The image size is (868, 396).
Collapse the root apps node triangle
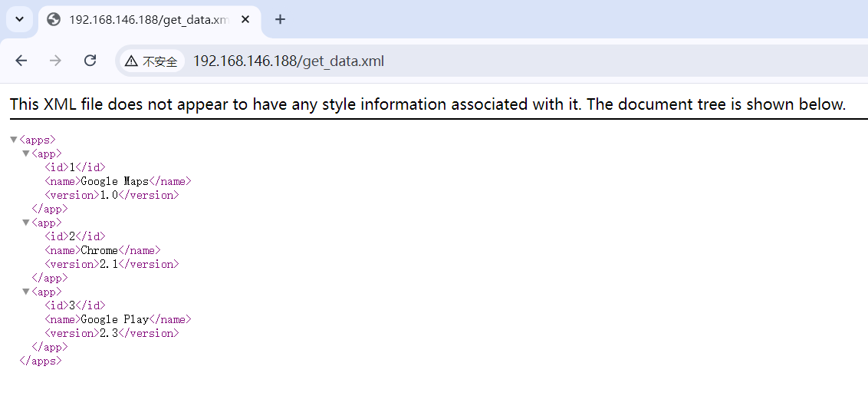click(x=13, y=140)
